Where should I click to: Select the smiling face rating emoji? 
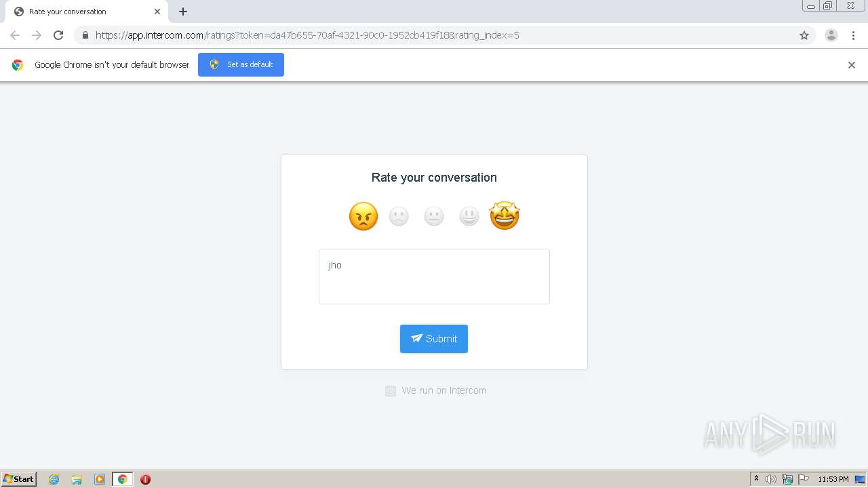pyautogui.click(x=469, y=216)
